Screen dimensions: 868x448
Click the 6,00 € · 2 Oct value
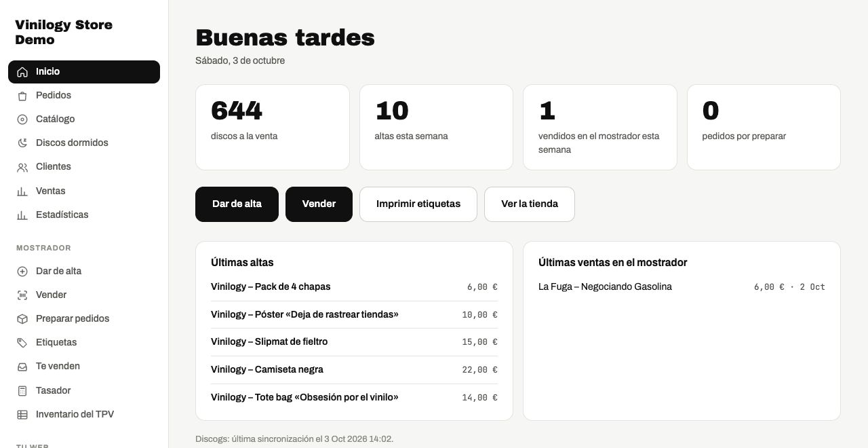coord(789,287)
